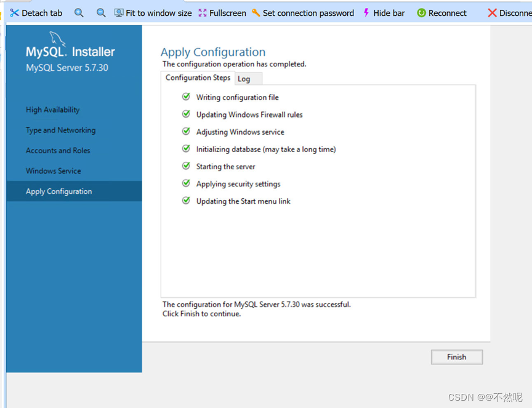Open High Availability step in sidebar
Screen dimensions: 532x408
pos(52,110)
